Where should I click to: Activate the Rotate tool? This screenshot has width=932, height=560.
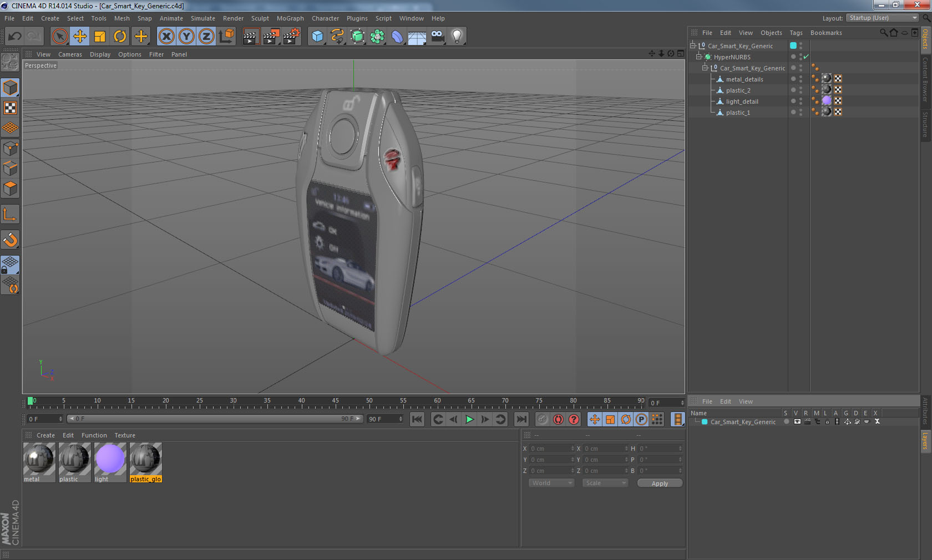tap(120, 37)
